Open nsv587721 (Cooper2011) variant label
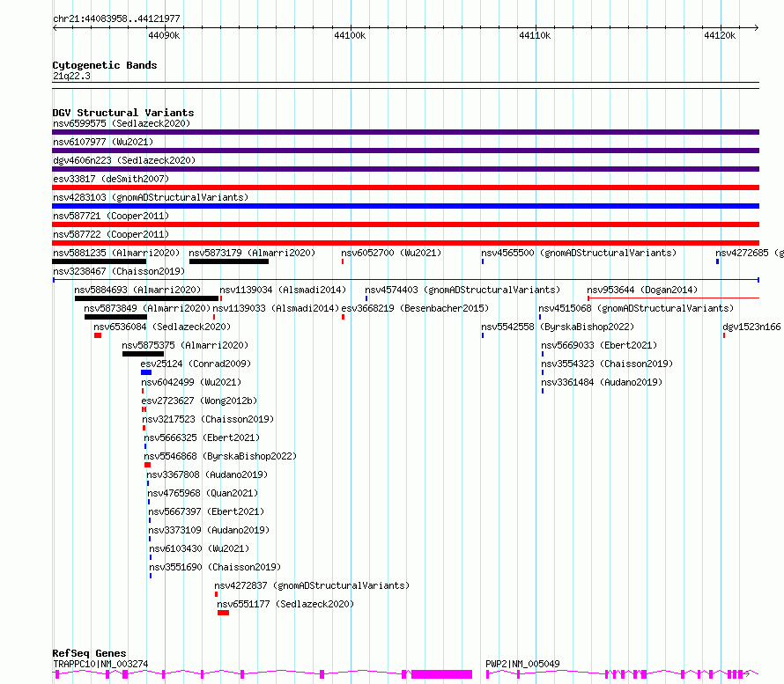This screenshot has height=684, width=784. [111, 216]
